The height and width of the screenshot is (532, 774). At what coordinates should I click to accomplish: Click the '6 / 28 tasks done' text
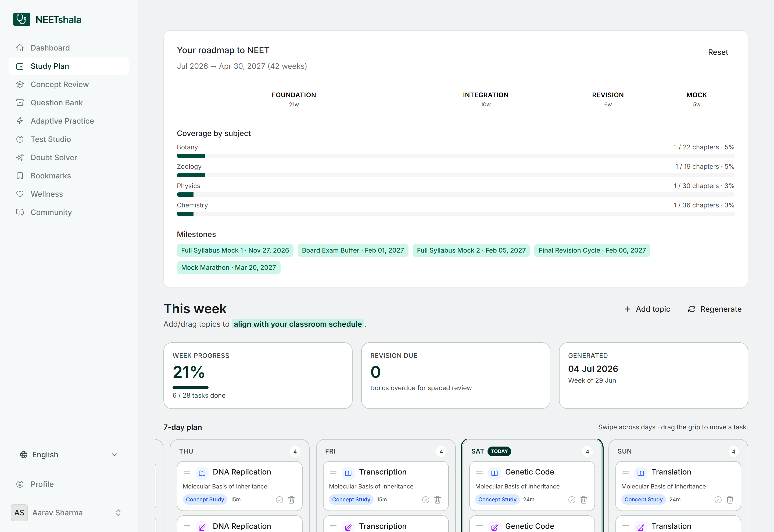199,395
